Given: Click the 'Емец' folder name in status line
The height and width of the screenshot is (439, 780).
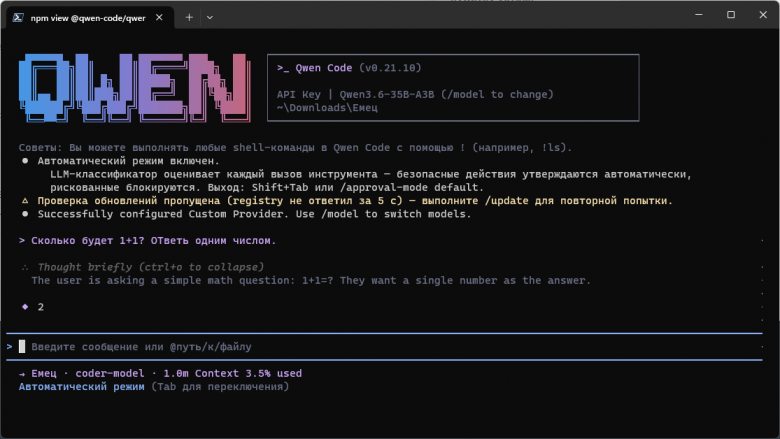Looking at the screenshot, I should pos(44,373).
